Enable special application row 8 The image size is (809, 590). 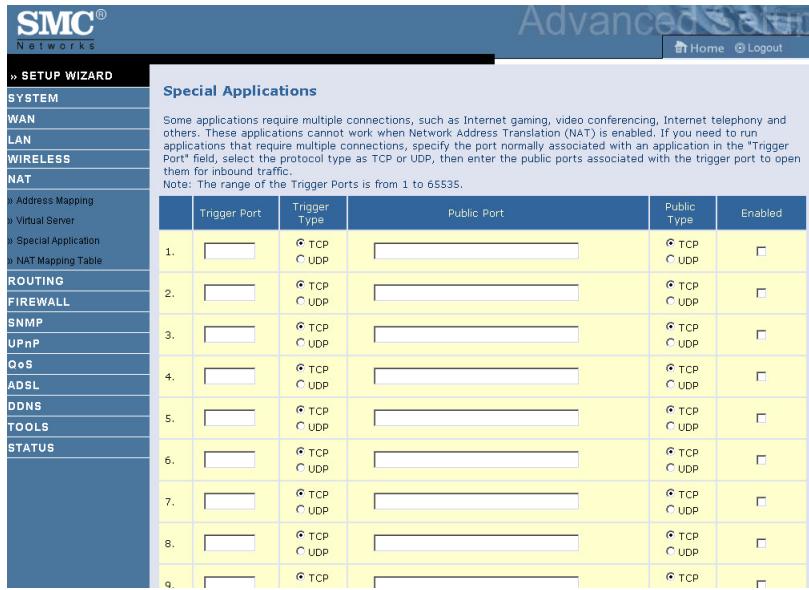[761, 543]
